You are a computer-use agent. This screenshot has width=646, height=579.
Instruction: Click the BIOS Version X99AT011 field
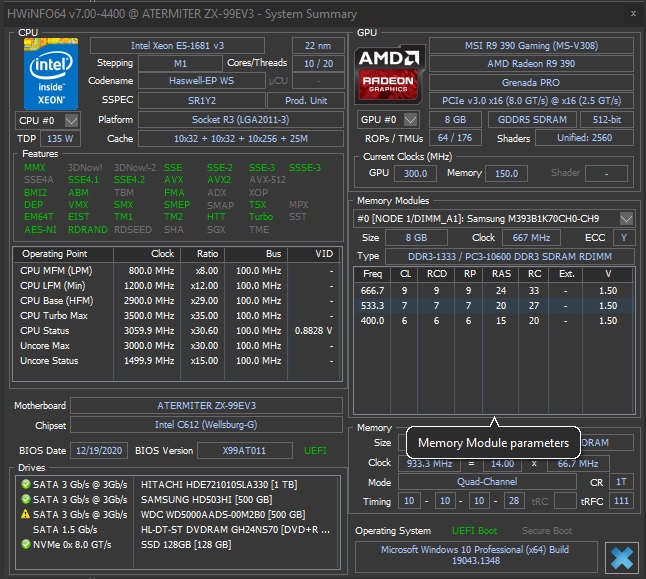point(245,450)
